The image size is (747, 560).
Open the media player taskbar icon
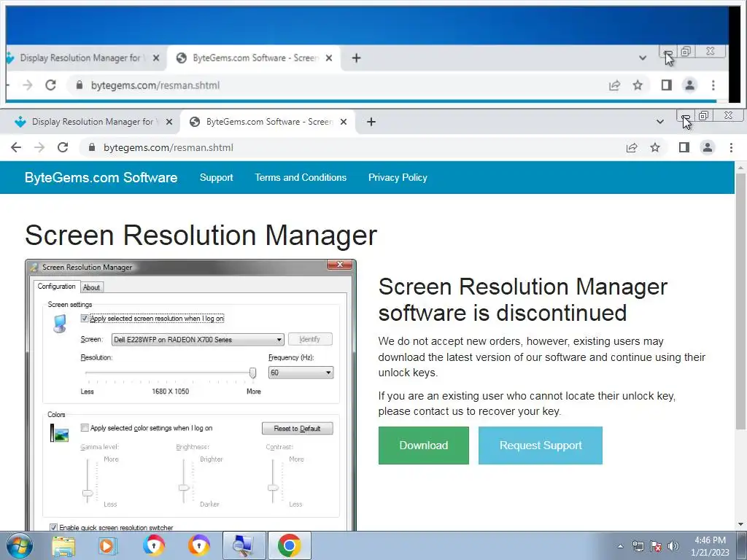108,546
